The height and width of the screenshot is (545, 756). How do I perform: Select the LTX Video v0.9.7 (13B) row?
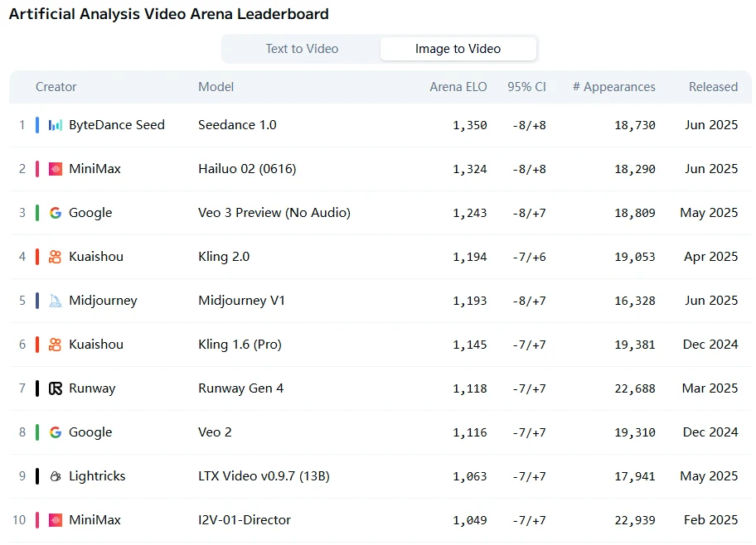380,476
